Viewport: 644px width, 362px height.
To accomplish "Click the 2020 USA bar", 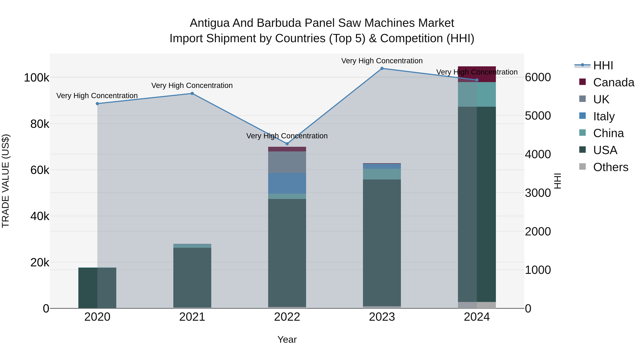I will click(x=97, y=288).
